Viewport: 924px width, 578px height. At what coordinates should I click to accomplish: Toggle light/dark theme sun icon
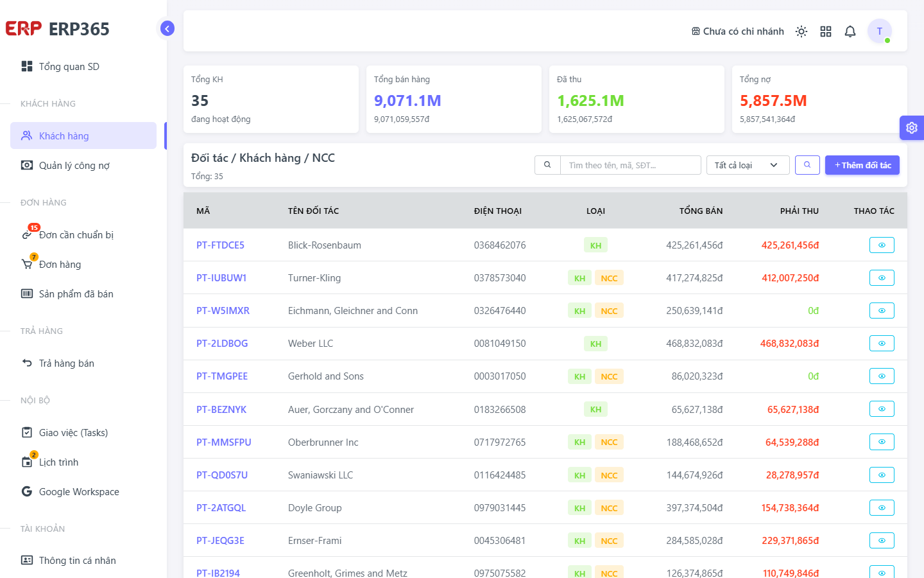(801, 31)
